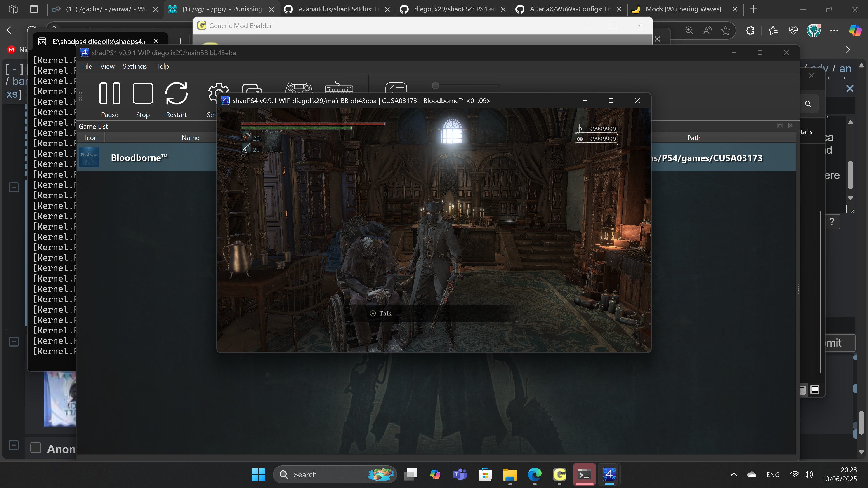The width and height of the screenshot is (868, 488).
Task: Switch to diegolix29/shadPS4 GitHub tab
Action: coord(453,9)
